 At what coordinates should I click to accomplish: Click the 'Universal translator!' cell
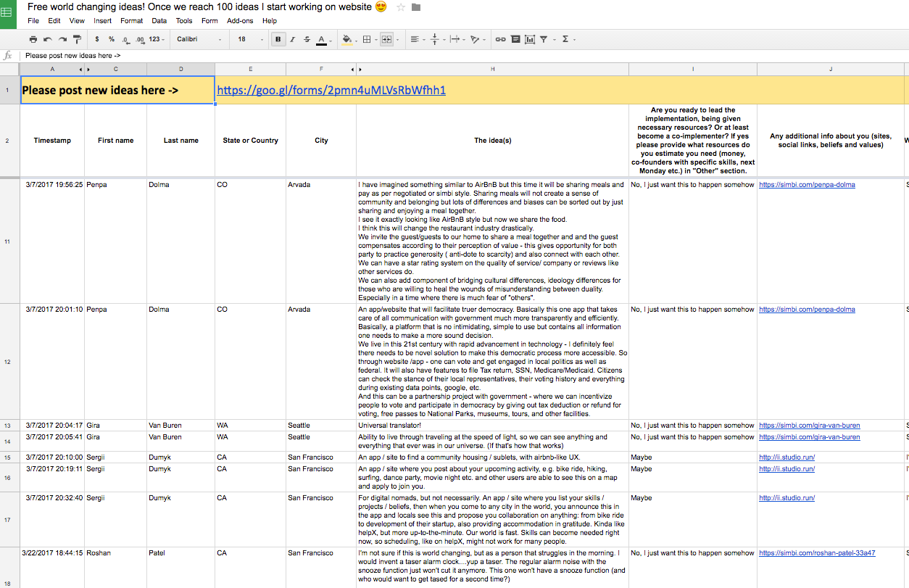pyautogui.click(x=492, y=426)
